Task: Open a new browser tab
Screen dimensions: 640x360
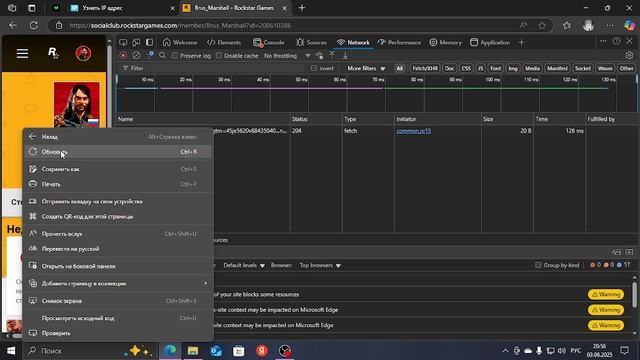Action: pyautogui.click(x=302, y=8)
